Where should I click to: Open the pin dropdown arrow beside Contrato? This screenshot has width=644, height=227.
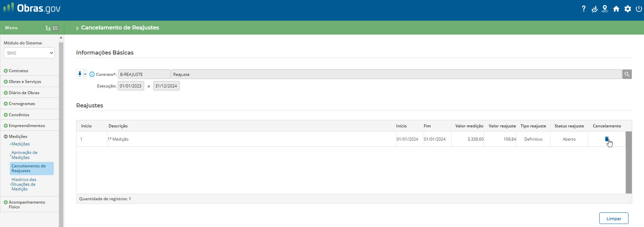coord(85,74)
